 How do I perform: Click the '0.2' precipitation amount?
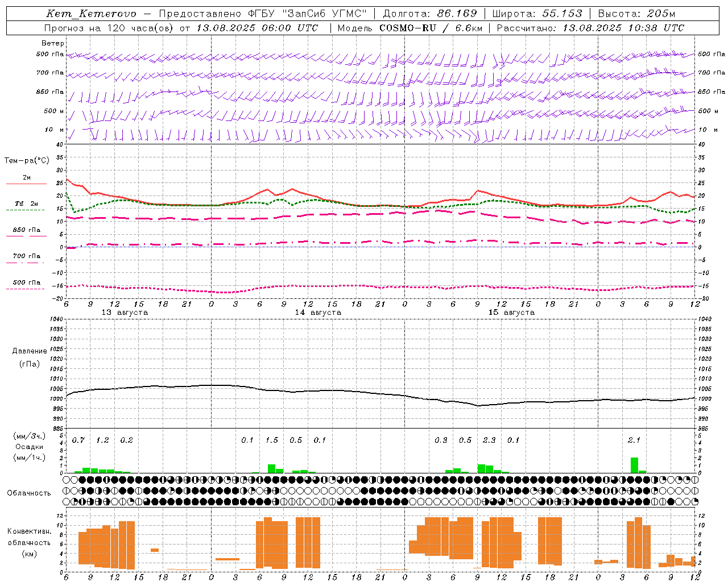[x=126, y=440]
